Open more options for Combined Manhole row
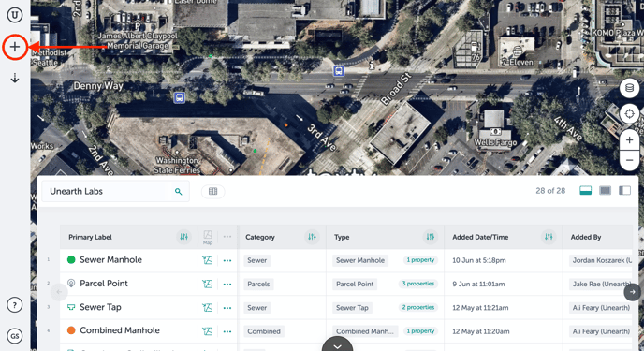Screen dimensions: 644x351 tap(227, 331)
